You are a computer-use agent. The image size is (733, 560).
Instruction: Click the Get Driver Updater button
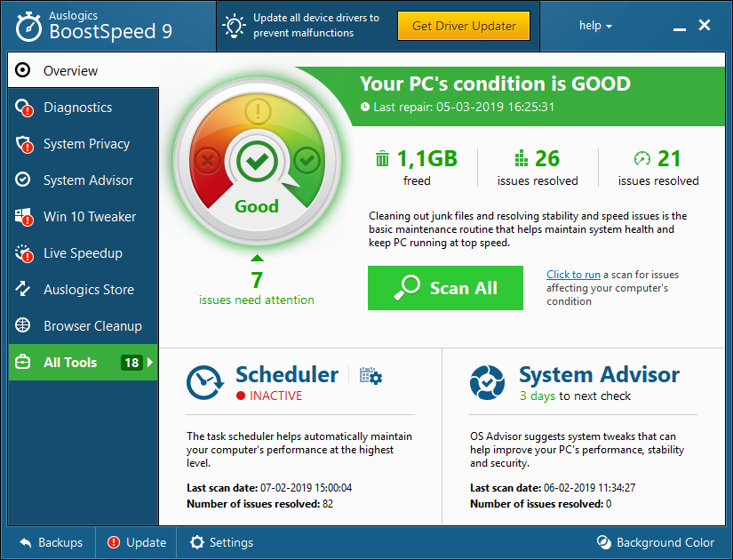point(463,26)
